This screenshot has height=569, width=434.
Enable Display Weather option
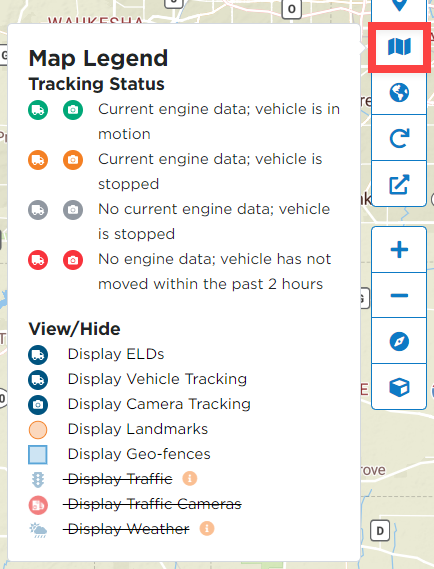click(129, 529)
